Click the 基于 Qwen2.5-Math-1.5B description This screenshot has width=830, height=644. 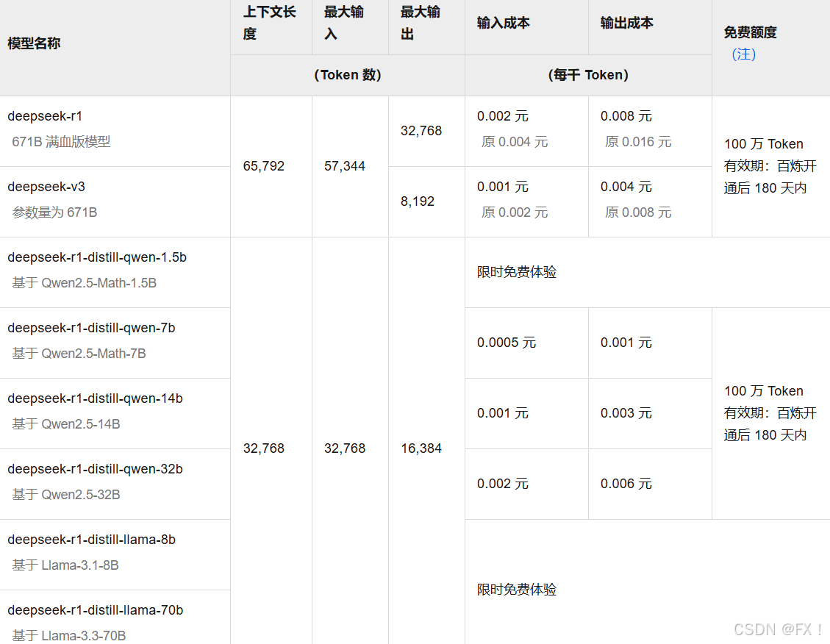pyautogui.click(x=84, y=283)
